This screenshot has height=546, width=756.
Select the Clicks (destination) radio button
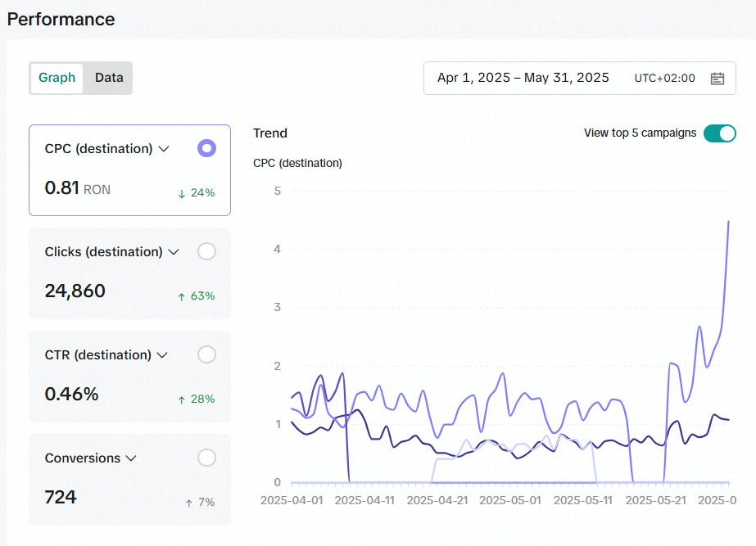(207, 251)
